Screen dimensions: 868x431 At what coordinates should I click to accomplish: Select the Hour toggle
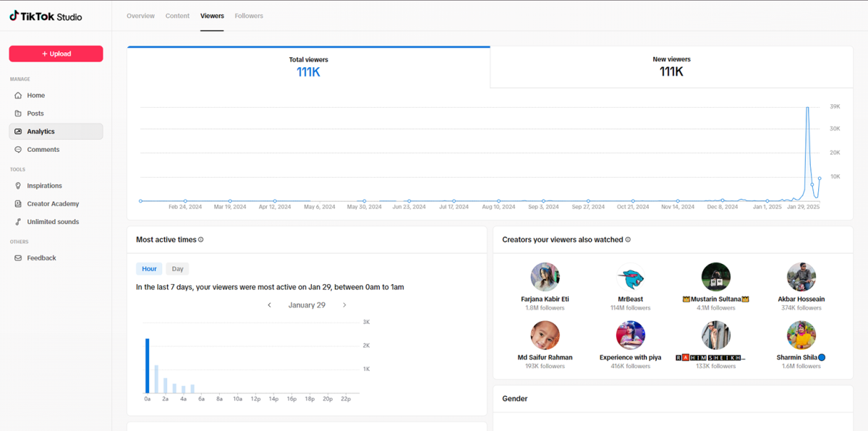149,269
